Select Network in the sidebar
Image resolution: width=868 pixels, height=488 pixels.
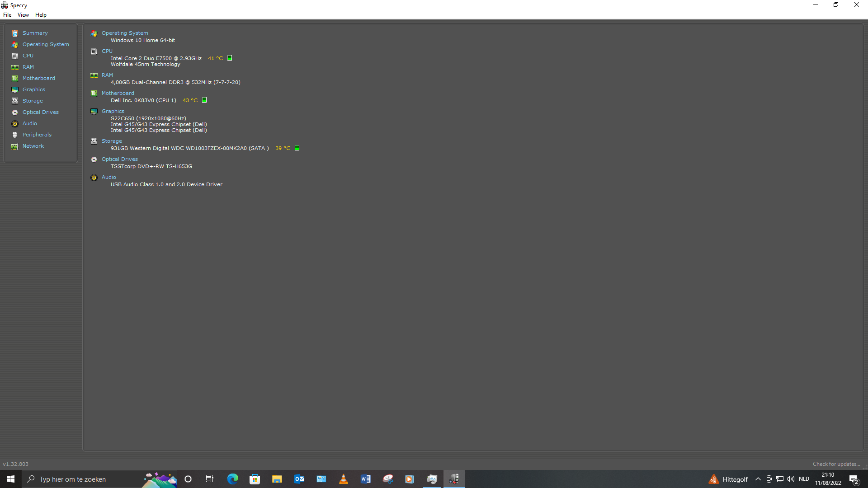click(x=33, y=146)
